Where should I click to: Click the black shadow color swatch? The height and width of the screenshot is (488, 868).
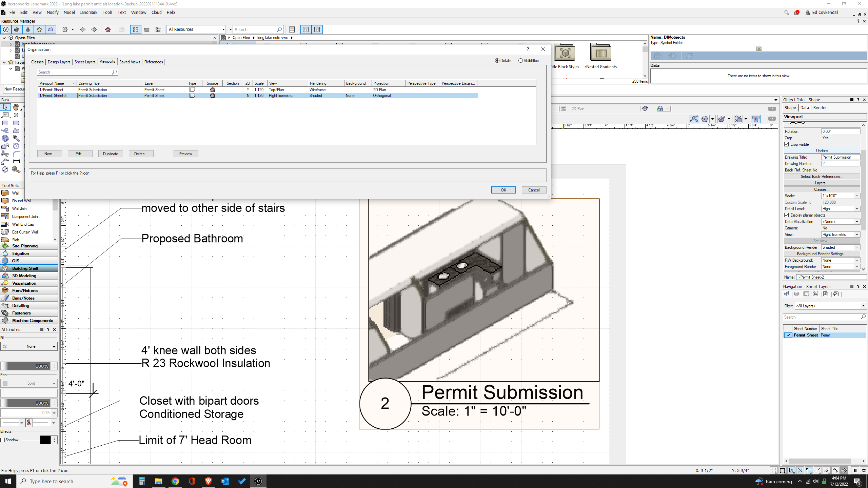45,440
